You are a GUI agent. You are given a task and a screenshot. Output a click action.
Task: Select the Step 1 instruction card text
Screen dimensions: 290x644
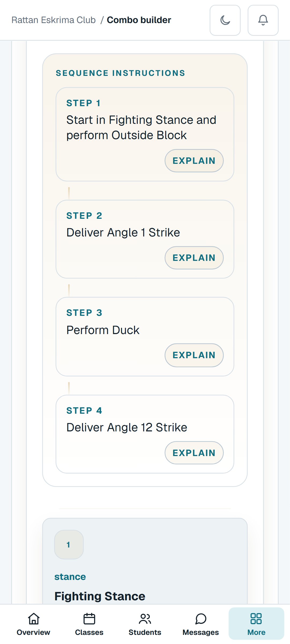141,128
